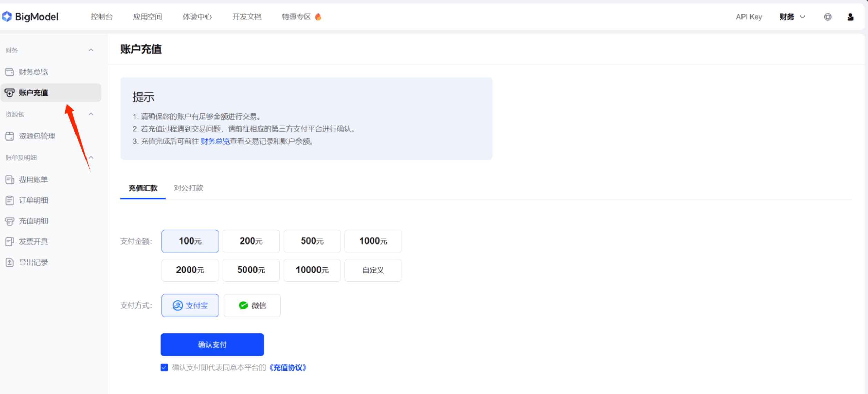The height and width of the screenshot is (394, 868).
Task: Switch to the 对公打款 tab
Action: coord(189,188)
